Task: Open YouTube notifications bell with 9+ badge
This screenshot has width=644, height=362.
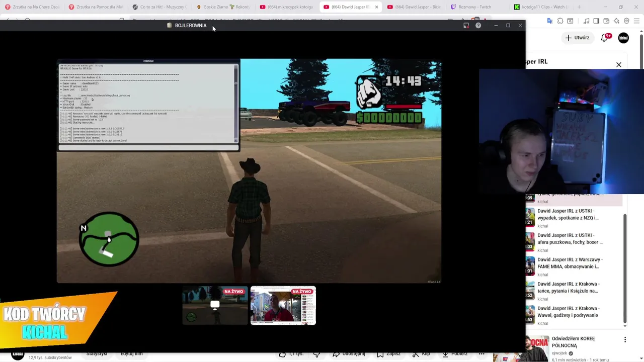Action: 605,38
